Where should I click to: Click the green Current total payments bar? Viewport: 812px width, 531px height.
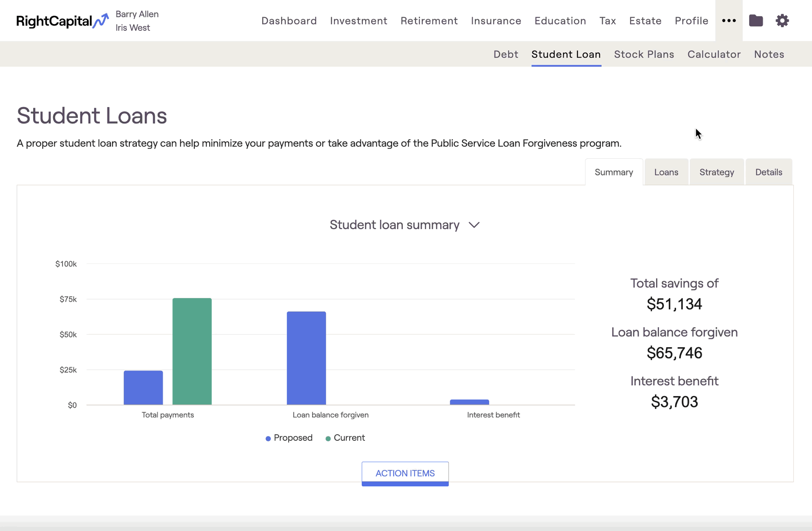(x=192, y=351)
